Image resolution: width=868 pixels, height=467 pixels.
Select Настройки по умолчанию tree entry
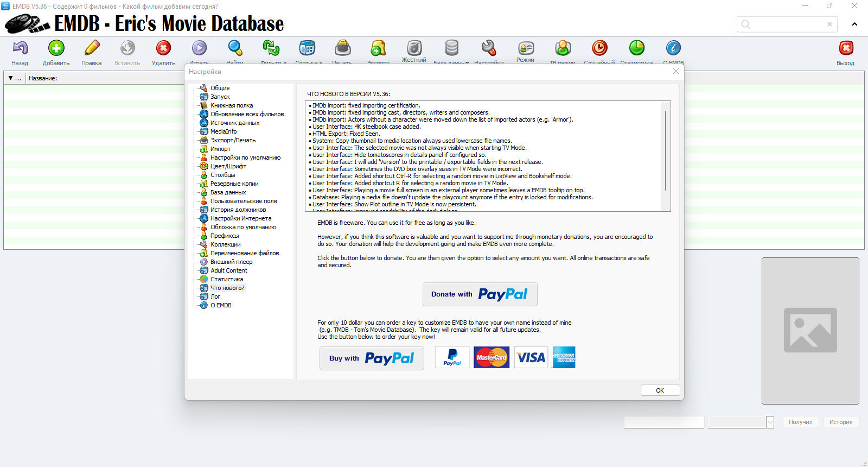246,157
